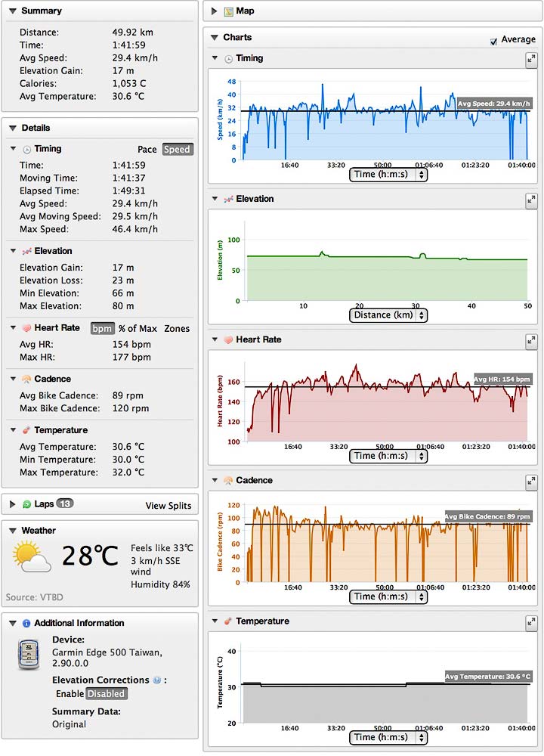The width and height of the screenshot is (544, 756).
Task: Click the partly sunny weather icon
Action: tap(32, 556)
